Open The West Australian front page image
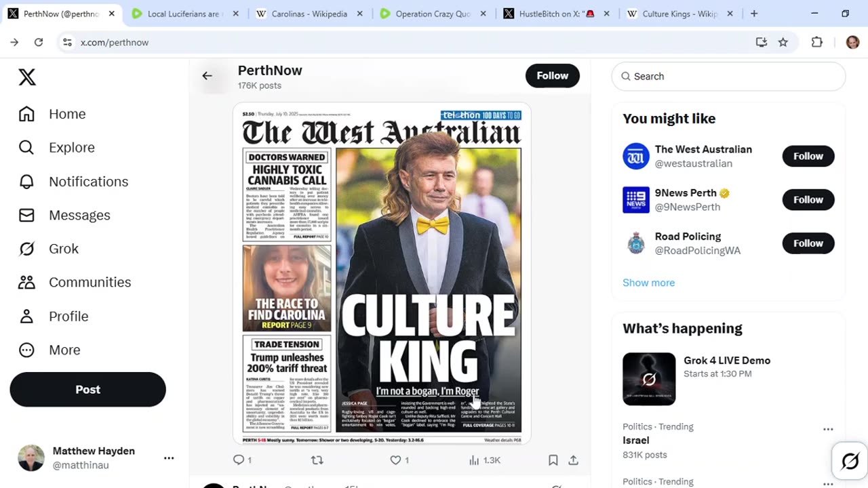 tap(382, 274)
